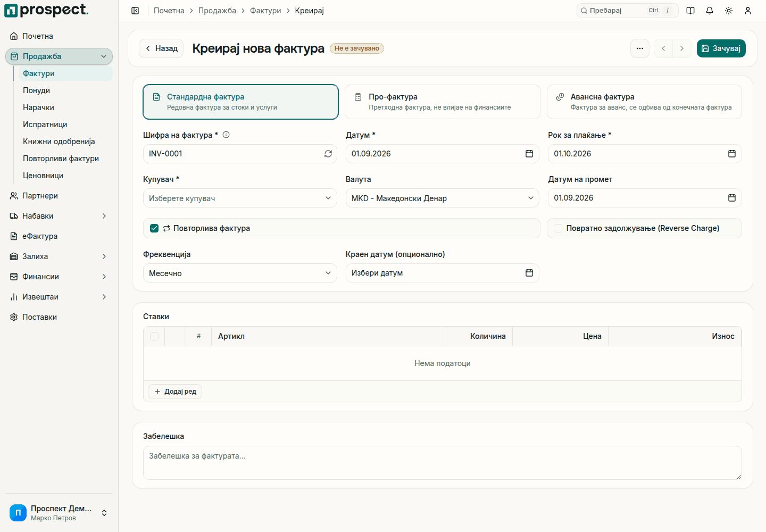Uncheck the Повторлива фактура checkbox
766x532 pixels.
(x=154, y=228)
